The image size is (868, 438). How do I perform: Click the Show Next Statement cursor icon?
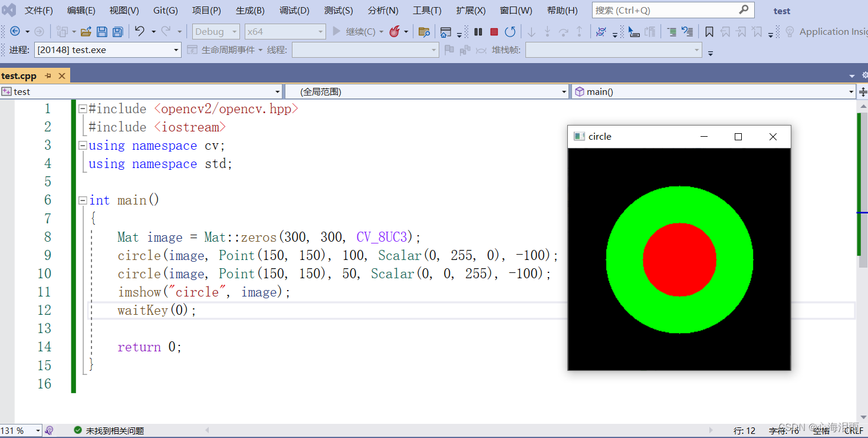click(634, 32)
